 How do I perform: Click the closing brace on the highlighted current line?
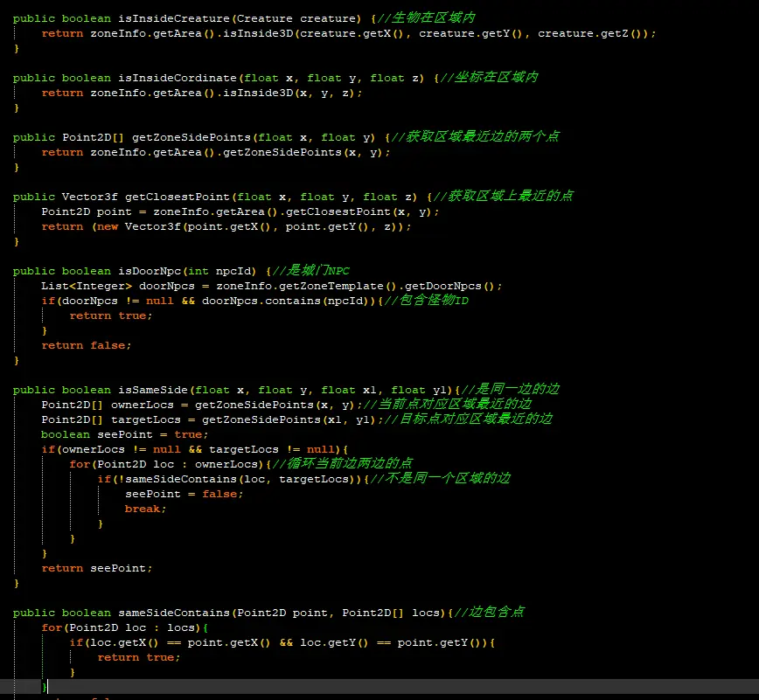45,687
